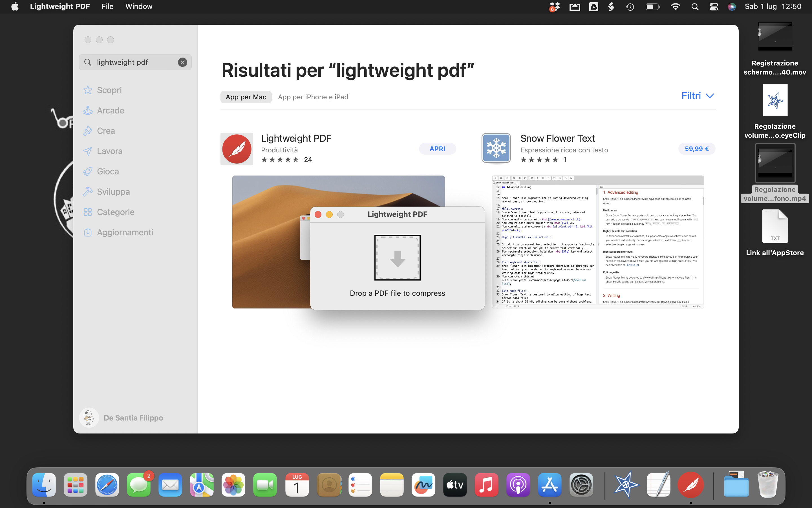Open the Scopri section in sidebar

[x=102, y=90]
